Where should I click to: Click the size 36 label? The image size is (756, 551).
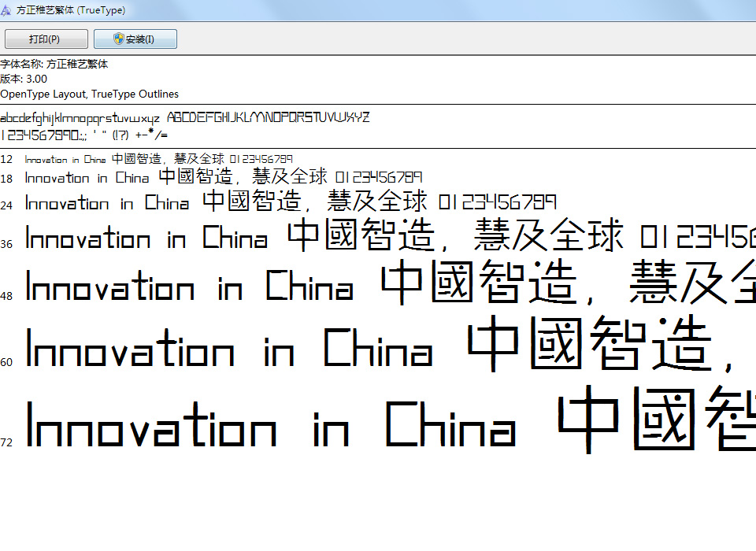(x=6, y=244)
